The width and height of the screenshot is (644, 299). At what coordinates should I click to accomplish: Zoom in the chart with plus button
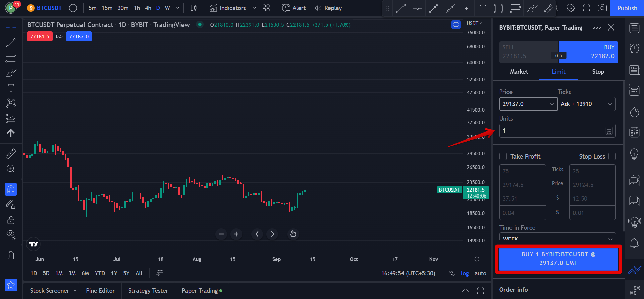[236, 234]
